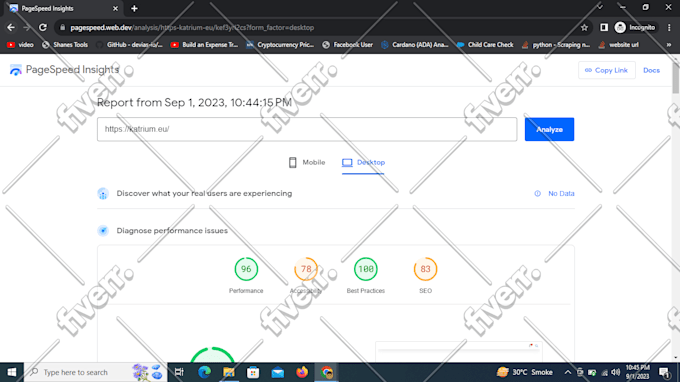The height and width of the screenshot is (382, 680).
Task: Open the weather widget showing 30°C Smoke
Action: point(525,372)
